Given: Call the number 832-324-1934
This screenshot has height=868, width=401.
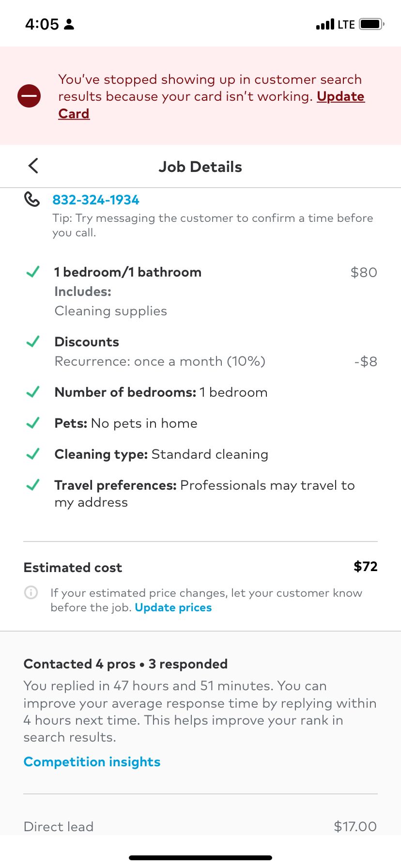Looking at the screenshot, I should pyautogui.click(x=96, y=200).
